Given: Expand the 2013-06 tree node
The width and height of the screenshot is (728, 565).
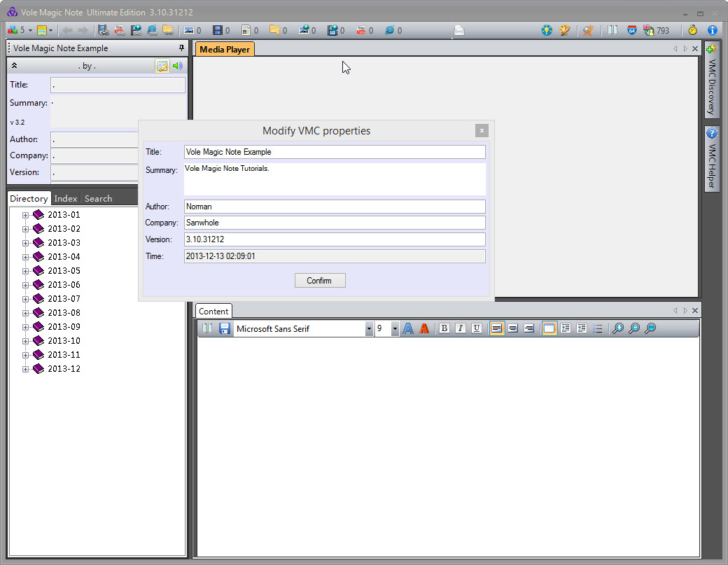Looking at the screenshot, I should pos(25,285).
